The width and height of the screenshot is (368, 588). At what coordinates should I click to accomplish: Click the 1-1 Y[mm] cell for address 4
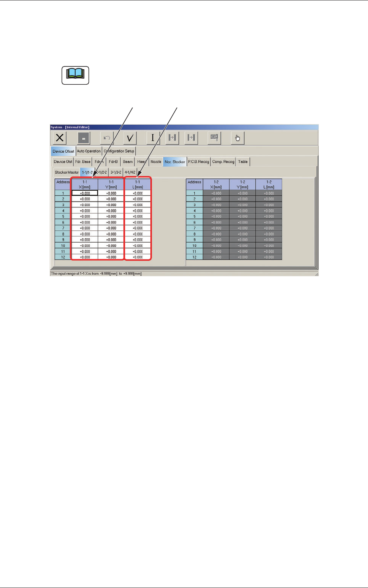pos(111,211)
